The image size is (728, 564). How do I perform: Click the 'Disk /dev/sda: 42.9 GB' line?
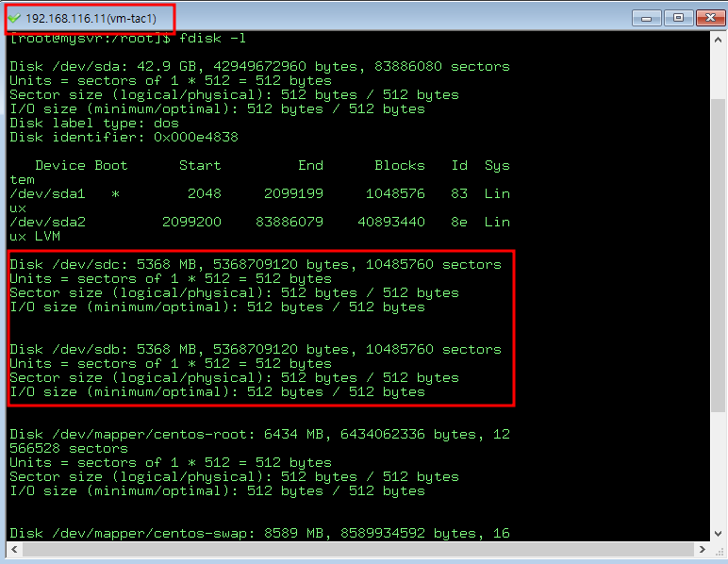point(259,66)
